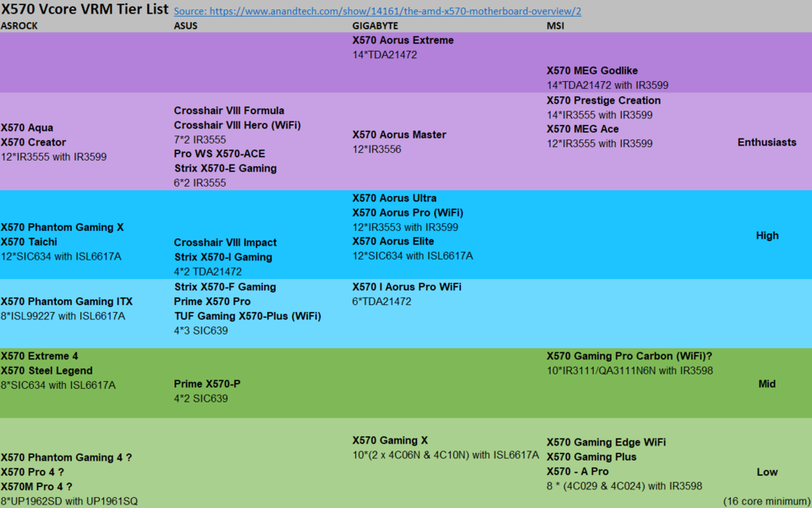812x508 pixels.
Task: Select '14*IR3555 with IR3599' cell
Action: [600, 115]
